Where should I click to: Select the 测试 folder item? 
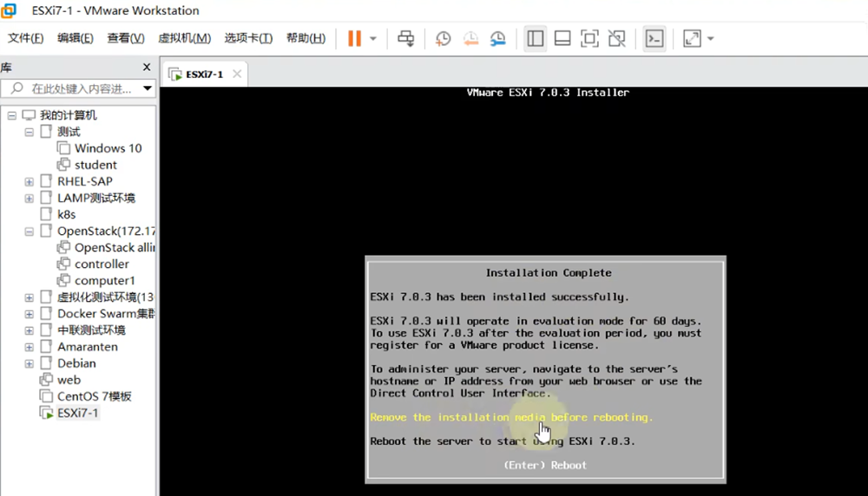pos(69,132)
